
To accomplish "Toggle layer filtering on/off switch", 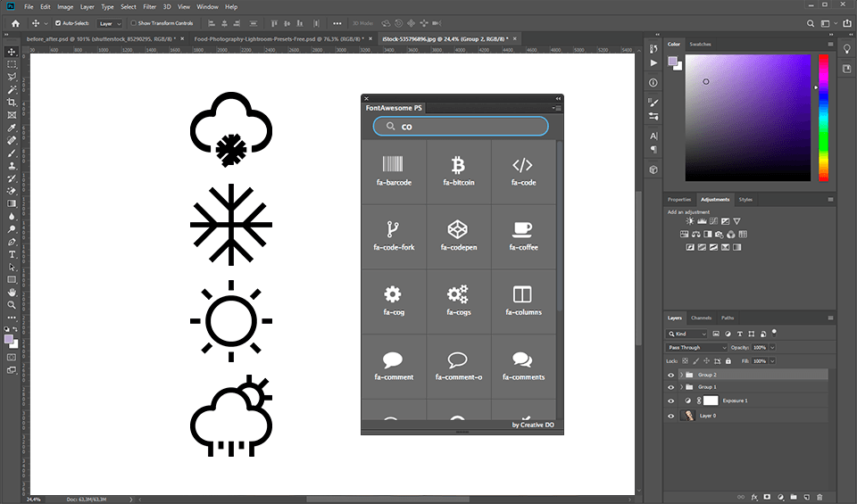I will coord(774,333).
